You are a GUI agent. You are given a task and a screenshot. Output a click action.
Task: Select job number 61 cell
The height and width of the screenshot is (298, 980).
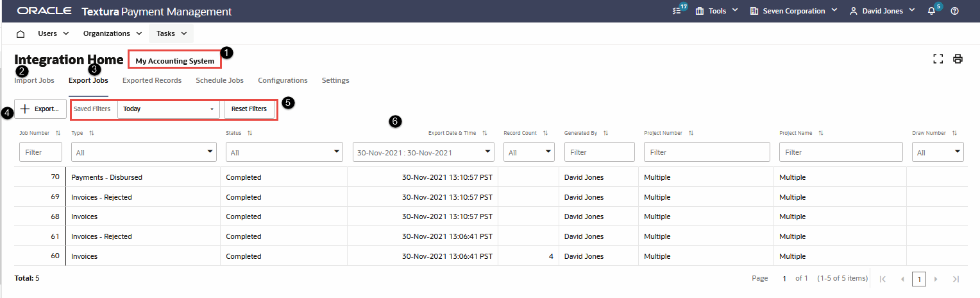point(40,236)
